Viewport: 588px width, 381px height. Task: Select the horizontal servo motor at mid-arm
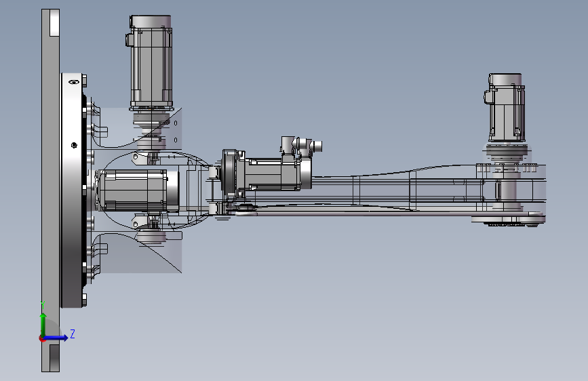pyautogui.click(x=277, y=174)
